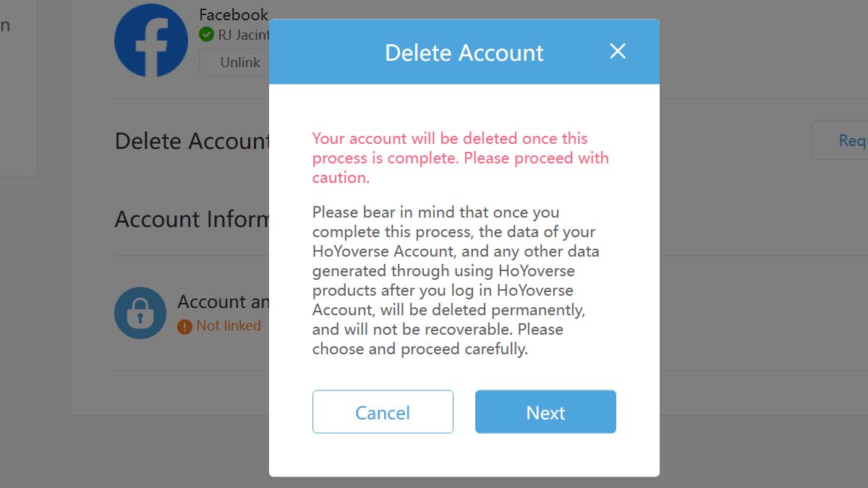Click the 'Account an' label beside lock
The image size is (868, 488).
[x=223, y=301]
